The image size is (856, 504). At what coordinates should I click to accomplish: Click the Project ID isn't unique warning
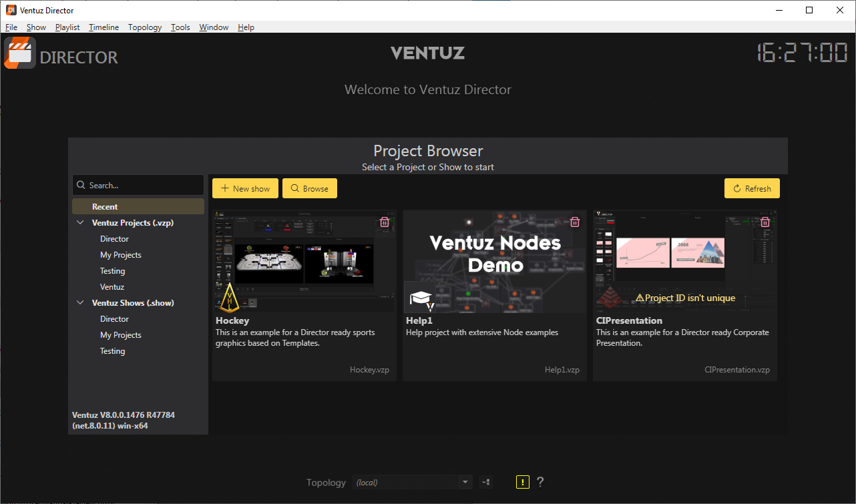pyautogui.click(x=685, y=298)
